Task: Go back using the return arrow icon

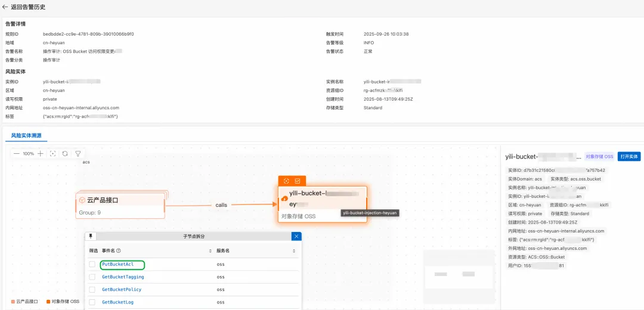Action: pos(5,7)
